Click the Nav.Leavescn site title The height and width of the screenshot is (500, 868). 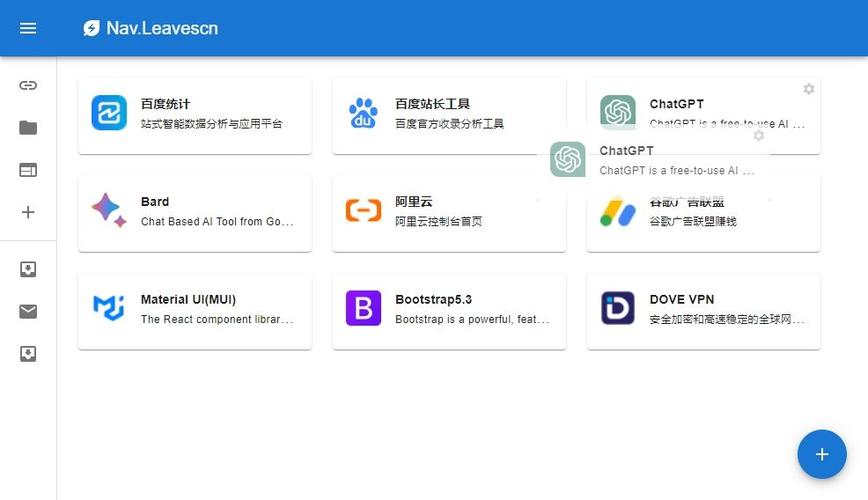(162, 28)
